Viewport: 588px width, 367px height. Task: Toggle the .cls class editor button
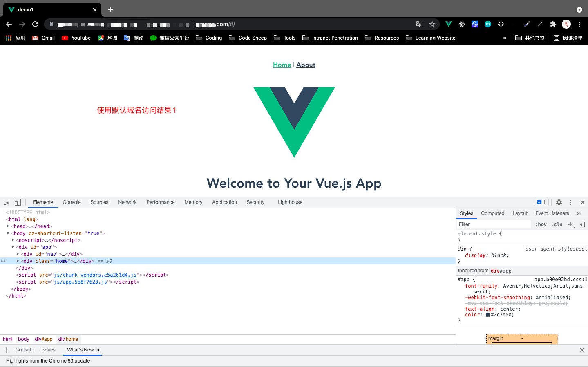[x=557, y=224]
